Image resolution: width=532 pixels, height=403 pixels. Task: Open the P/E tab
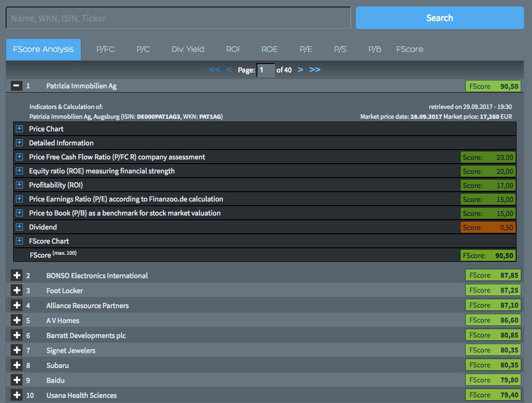(305, 50)
